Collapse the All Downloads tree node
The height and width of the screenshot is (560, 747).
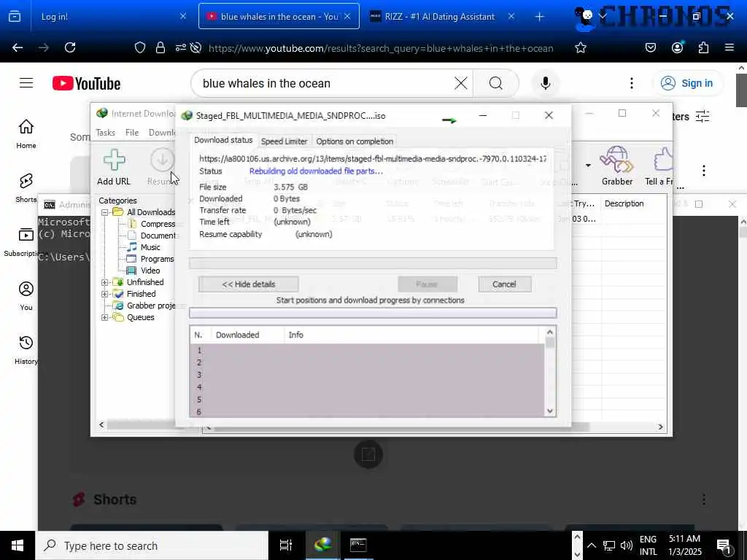(x=104, y=212)
